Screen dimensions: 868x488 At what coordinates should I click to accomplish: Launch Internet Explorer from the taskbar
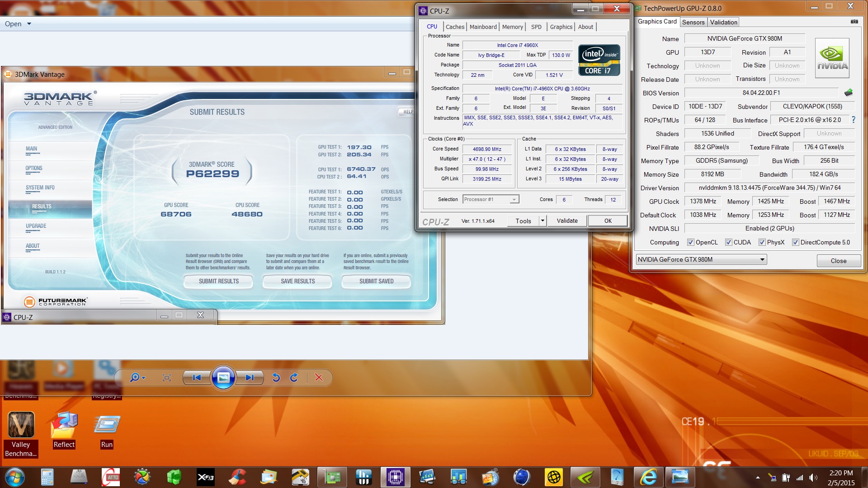pyautogui.click(x=648, y=477)
